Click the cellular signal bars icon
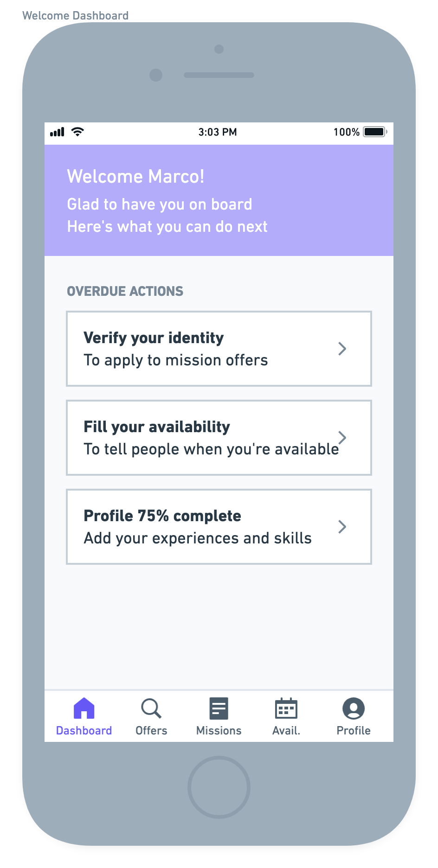 [57, 132]
